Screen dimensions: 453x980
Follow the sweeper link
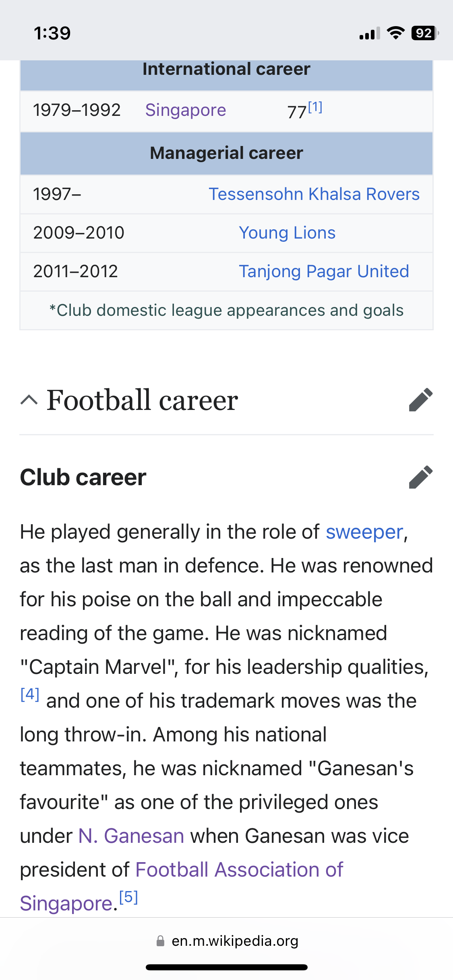point(364,532)
